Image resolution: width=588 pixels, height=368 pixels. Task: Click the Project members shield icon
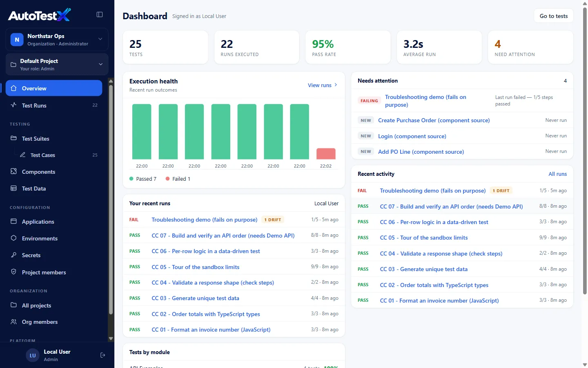tap(13, 272)
